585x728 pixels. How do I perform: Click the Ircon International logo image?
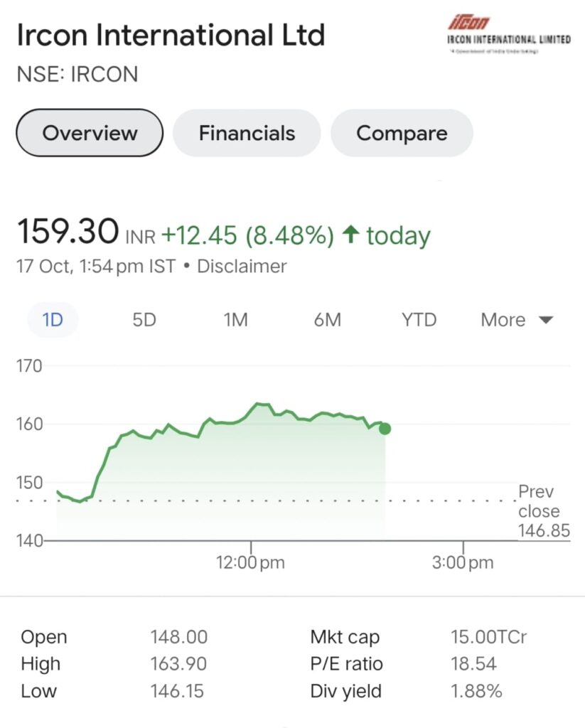(x=509, y=34)
